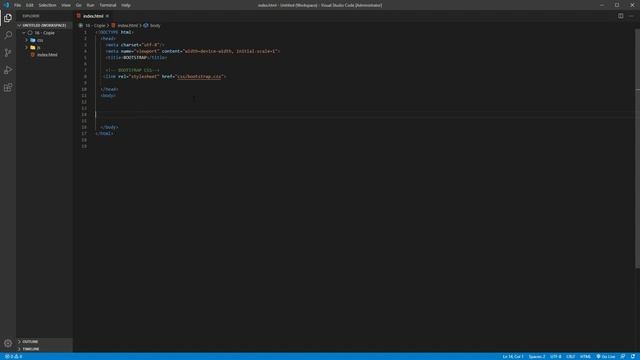Open the feedback icon in status bar

[x=623, y=356]
